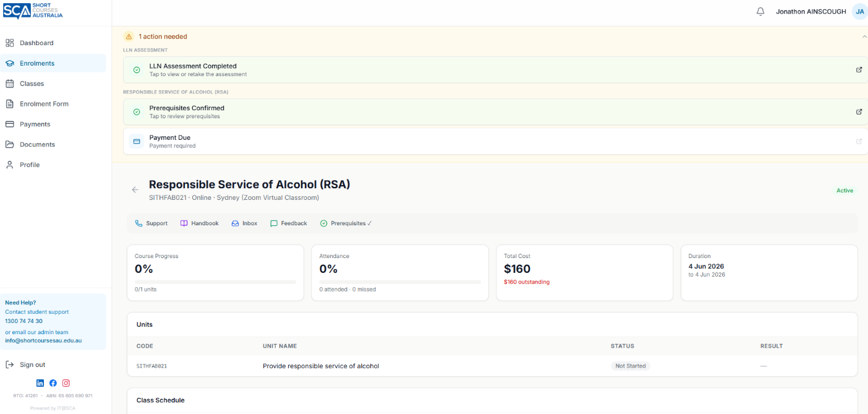Visit the SCA Instagram page
The height and width of the screenshot is (414, 868).
(66, 383)
